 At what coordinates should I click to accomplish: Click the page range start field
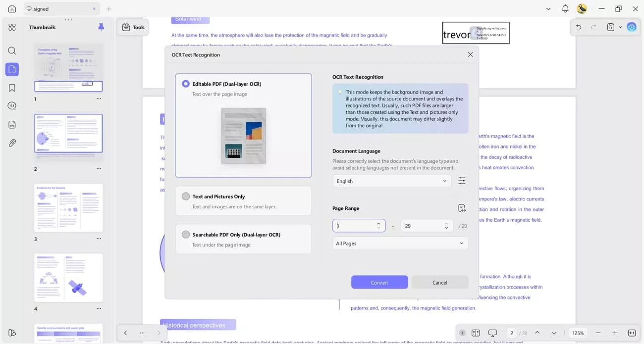tap(354, 226)
